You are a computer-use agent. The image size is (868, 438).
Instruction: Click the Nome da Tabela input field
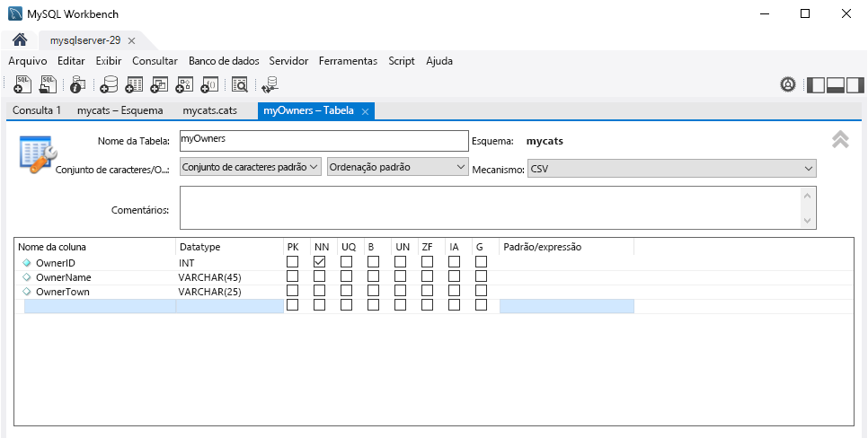pyautogui.click(x=323, y=141)
